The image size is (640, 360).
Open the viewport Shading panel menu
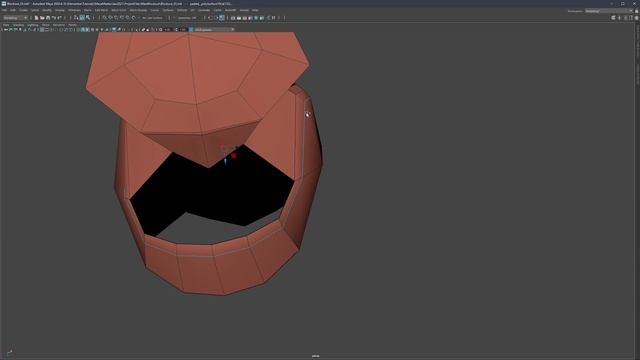click(18, 25)
